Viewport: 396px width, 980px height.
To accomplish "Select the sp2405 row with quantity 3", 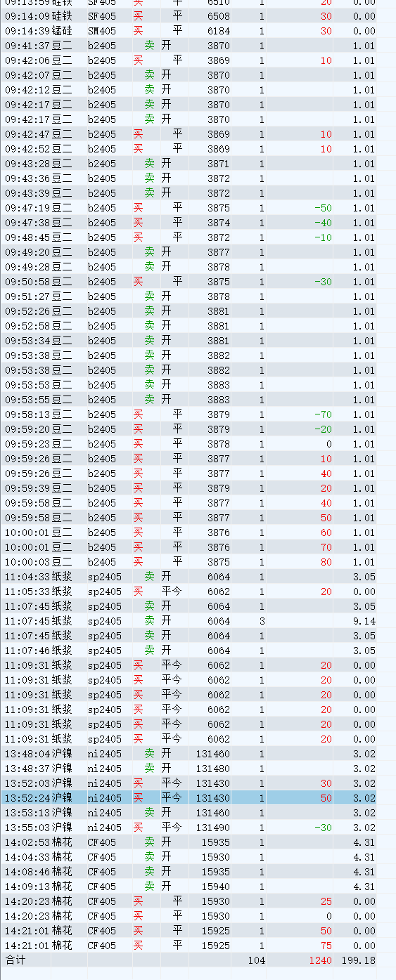I will click(189, 621).
